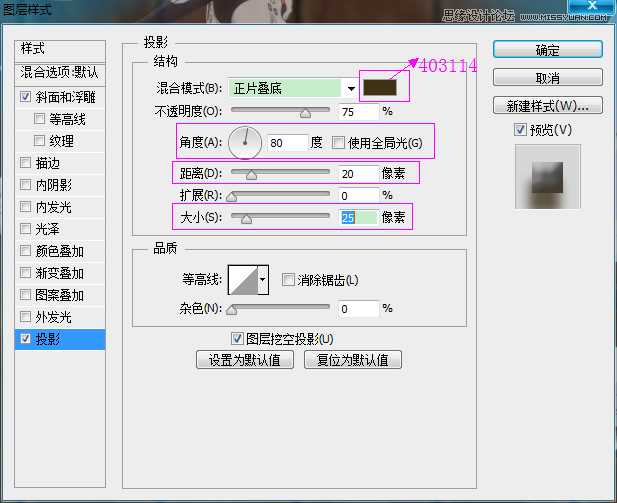Enable the 纹理 checkbox
This screenshot has height=503, width=617.
[x=39, y=141]
